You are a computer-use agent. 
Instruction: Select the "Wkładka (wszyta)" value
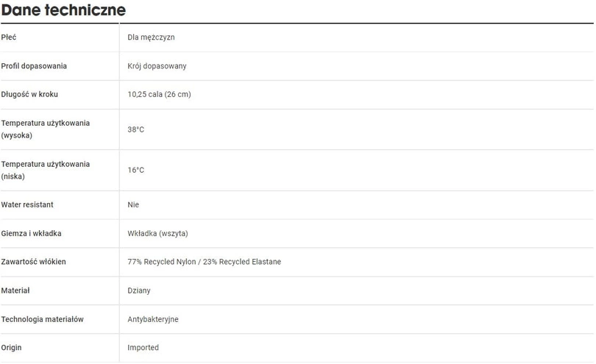pyautogui.click(x=157, y=234)
